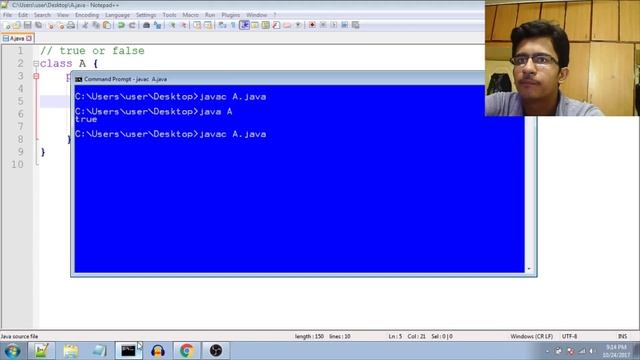The height and width of the screenshot is (360, 640).
Task: Click the Ln : 5 Col : 21 status entry
Action: (x=407, y=336)
